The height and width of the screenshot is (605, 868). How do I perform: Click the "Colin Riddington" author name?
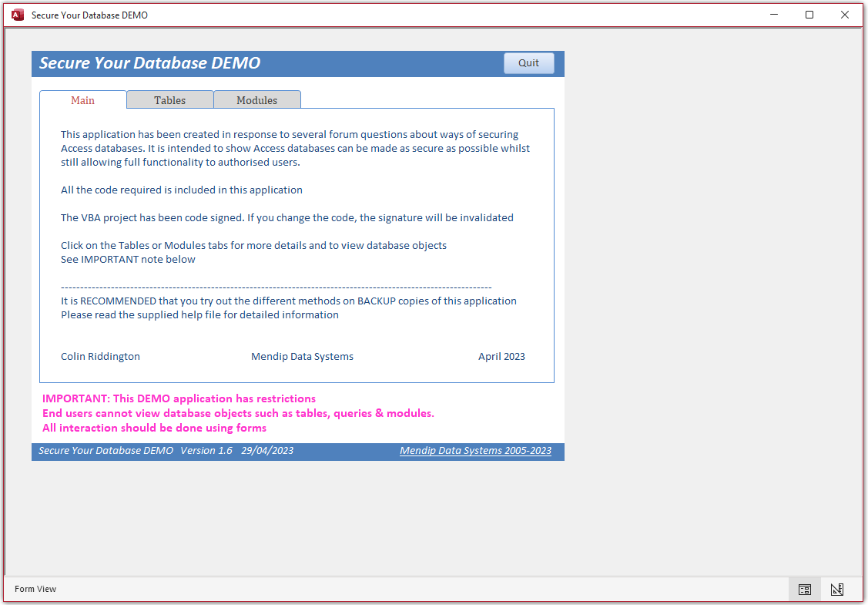coord(100,356)
